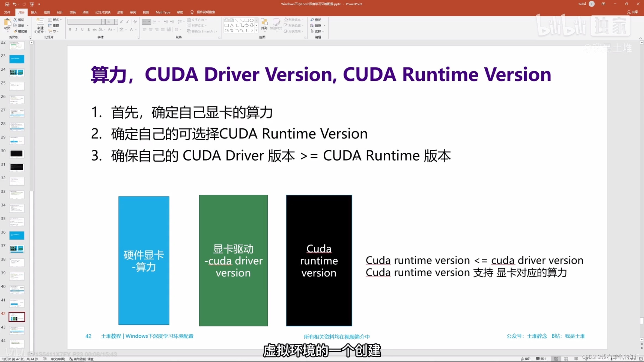Center-align the paragraph text
Viewport: 644px width, 362px height.
pyautogui.click(x=151, y=29)
